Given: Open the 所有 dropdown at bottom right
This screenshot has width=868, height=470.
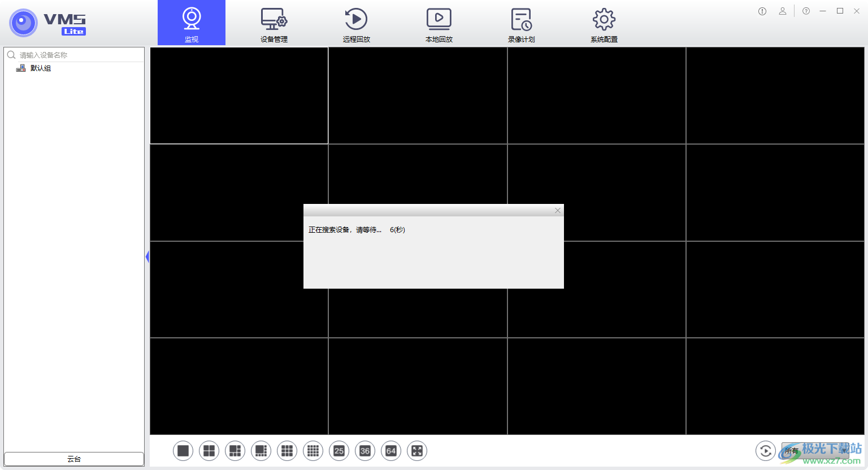Looking at the screenshot, I should (814, 451).
